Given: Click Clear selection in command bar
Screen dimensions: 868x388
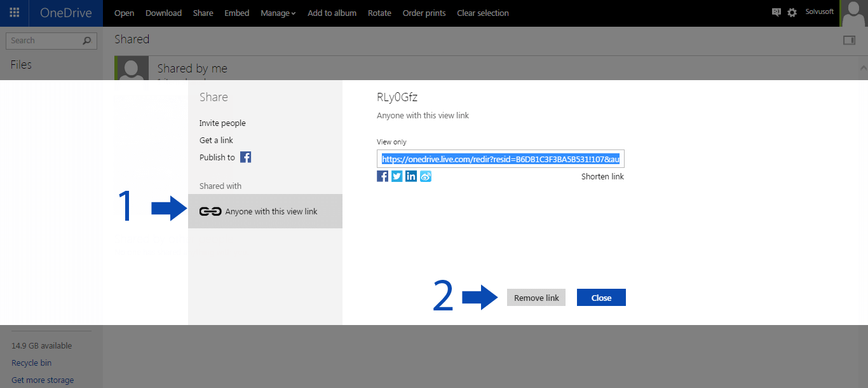Looking at the screenshot, I should pyautogui.click(x=483, y=13).
